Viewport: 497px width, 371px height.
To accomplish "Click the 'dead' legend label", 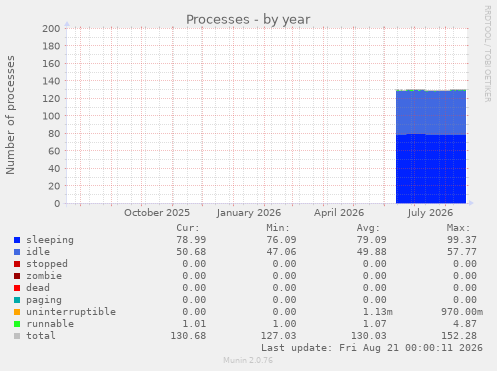I will pos(38,288).
